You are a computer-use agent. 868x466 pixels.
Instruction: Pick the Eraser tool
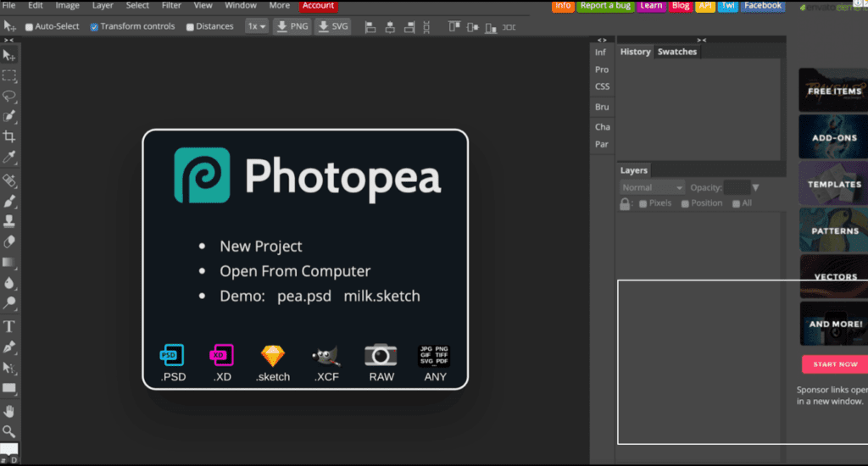tap(8, 241)
